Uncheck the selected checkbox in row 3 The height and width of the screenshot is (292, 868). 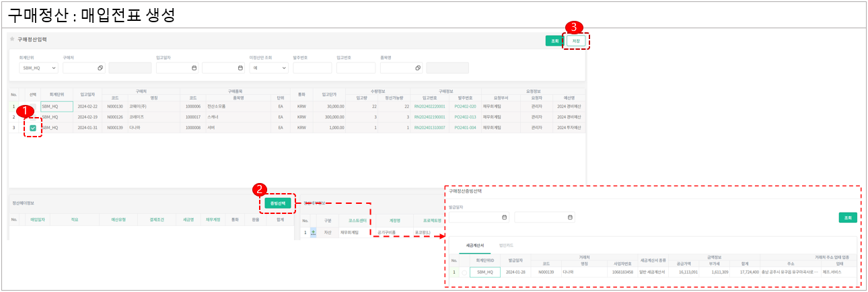(x=32, y=128)
